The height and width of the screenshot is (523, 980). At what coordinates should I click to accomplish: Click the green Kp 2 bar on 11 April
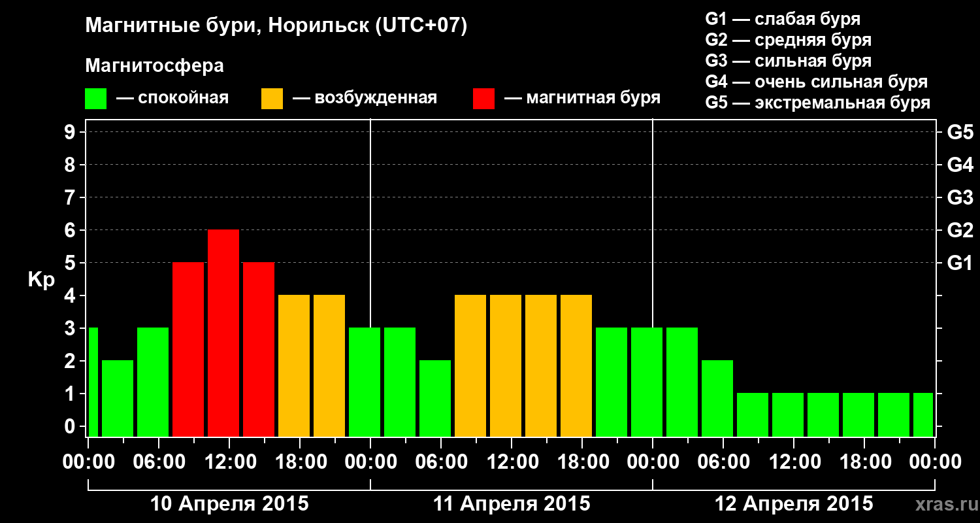click(435, 399)
